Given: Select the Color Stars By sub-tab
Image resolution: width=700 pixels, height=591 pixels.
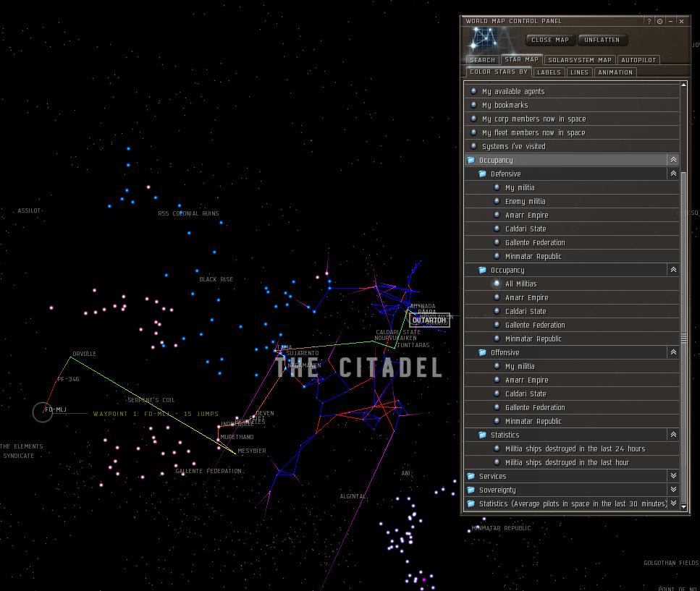Looking at the screenshot, I should [x=499, y=72].
